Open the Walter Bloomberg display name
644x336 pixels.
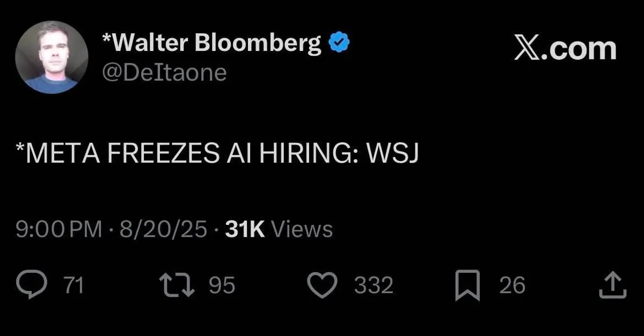pyautogui.click(x=211, y=43)
